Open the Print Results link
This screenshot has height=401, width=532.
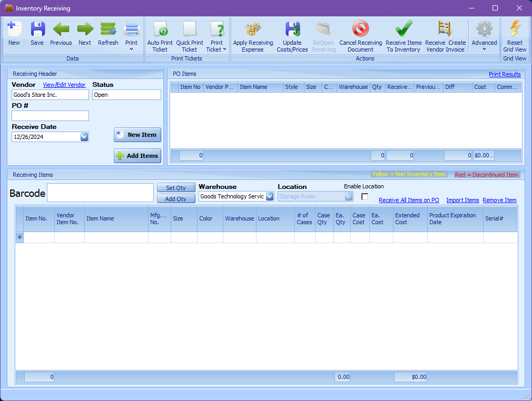(505, 74)
